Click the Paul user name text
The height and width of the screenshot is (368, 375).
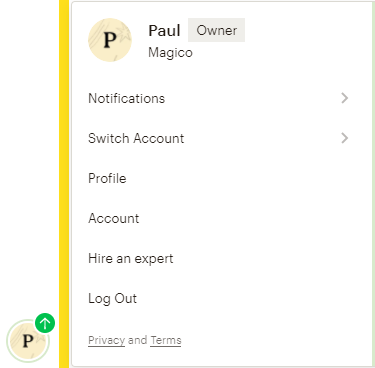click(x=164, y=31)
